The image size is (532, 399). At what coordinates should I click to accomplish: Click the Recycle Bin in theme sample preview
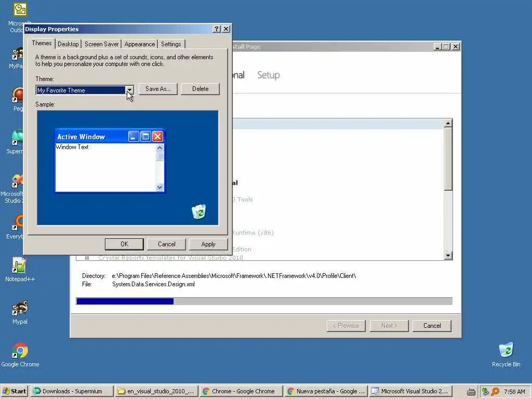[199, 211]
